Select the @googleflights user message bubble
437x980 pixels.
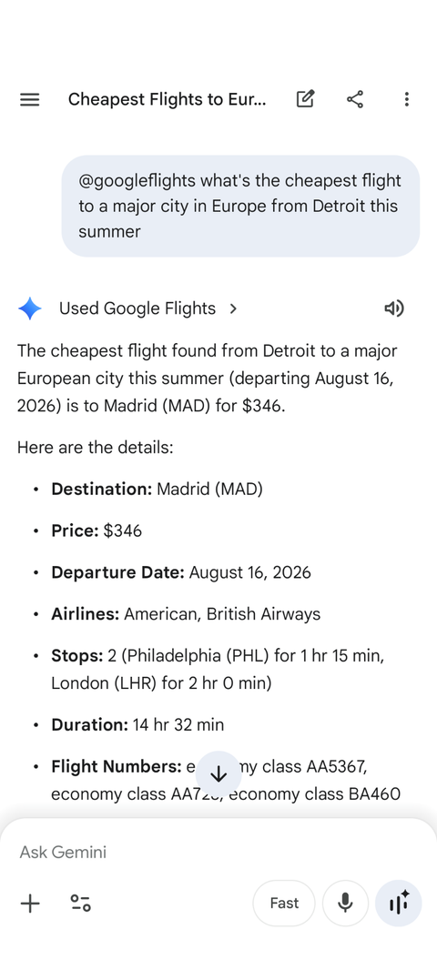point(240,207)
